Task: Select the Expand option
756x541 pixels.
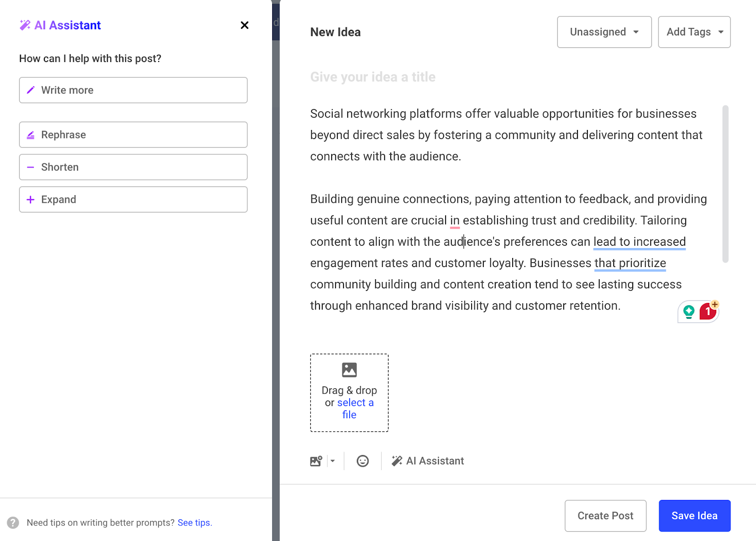Action: point(133,199)
